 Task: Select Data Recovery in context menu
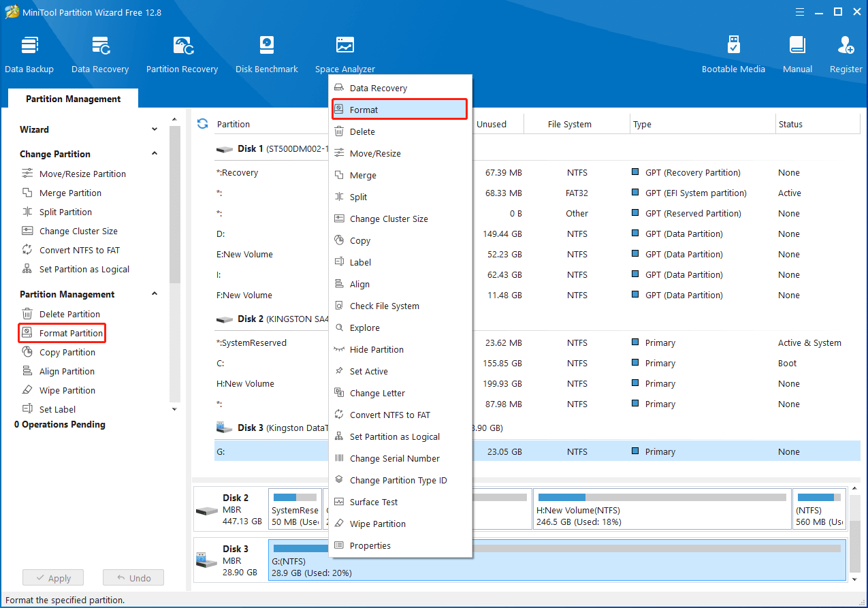(x=400, y=88)
